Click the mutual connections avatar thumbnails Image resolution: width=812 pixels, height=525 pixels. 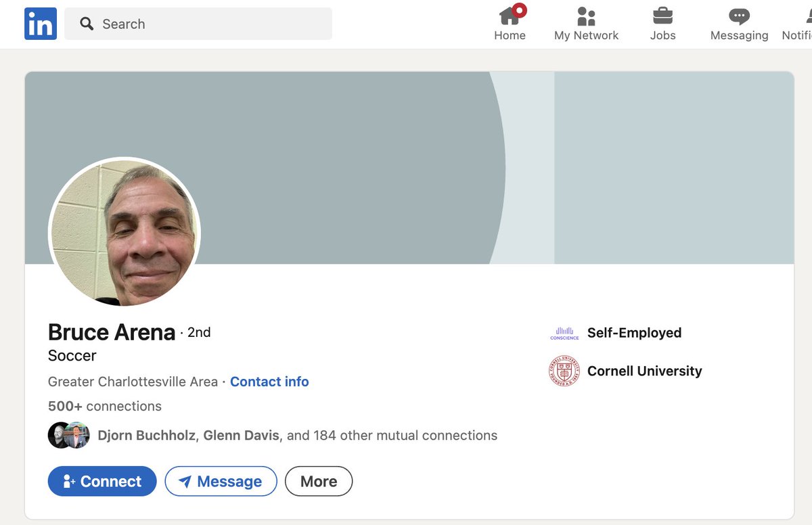68,435
